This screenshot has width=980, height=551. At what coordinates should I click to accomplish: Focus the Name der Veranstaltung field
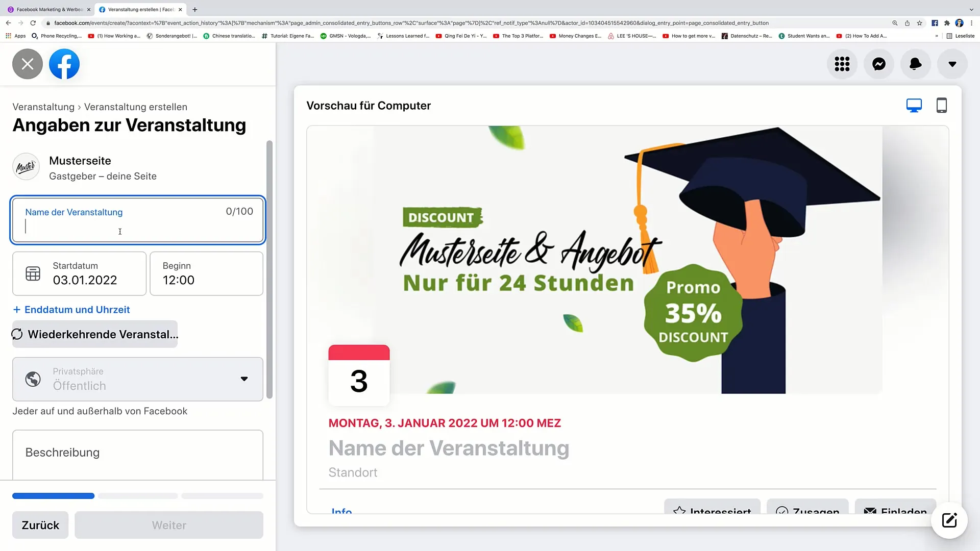[x=138, y=220]
